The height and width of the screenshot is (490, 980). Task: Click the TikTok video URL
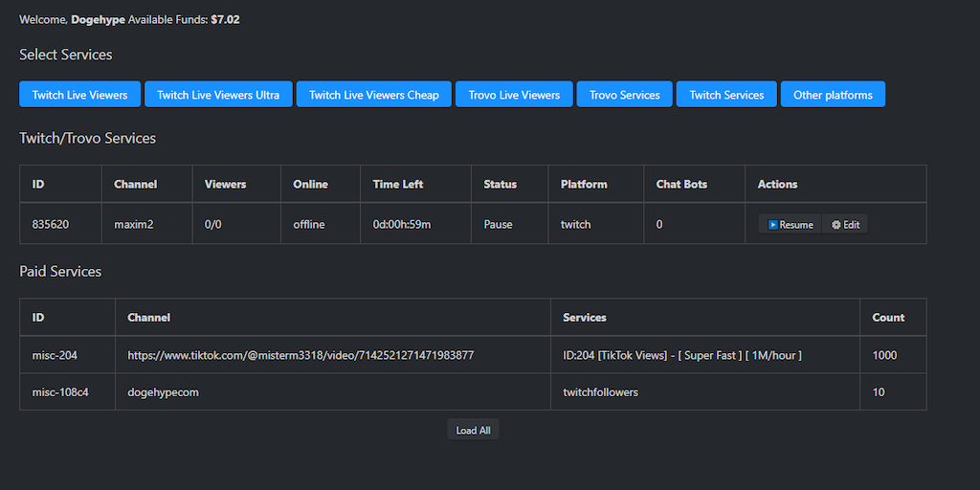[x=301, y=355]
